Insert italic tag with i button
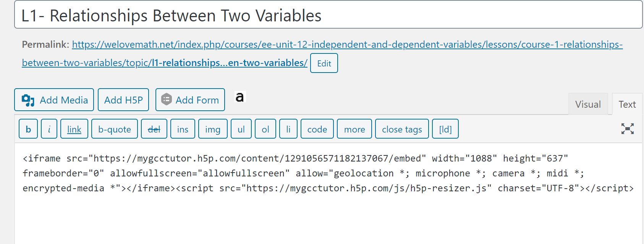Image resolution: width=644 pixels, height=244 pixels. click(49, 129)
